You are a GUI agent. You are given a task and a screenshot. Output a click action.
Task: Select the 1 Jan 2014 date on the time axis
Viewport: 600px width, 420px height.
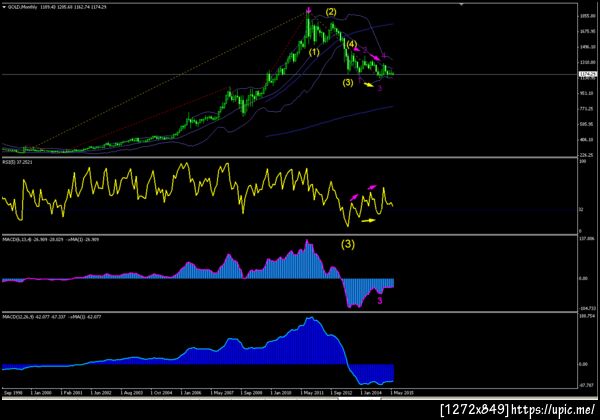coord(371,392)
